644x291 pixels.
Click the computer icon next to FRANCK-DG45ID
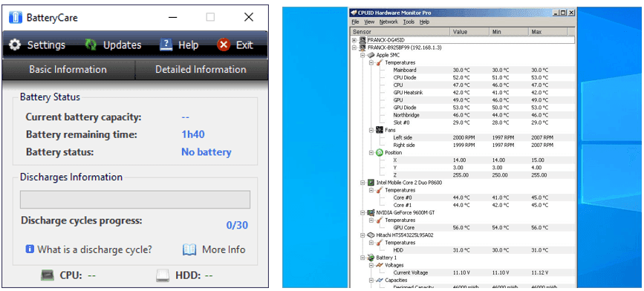pyautogui.click(x=362, y=40)
